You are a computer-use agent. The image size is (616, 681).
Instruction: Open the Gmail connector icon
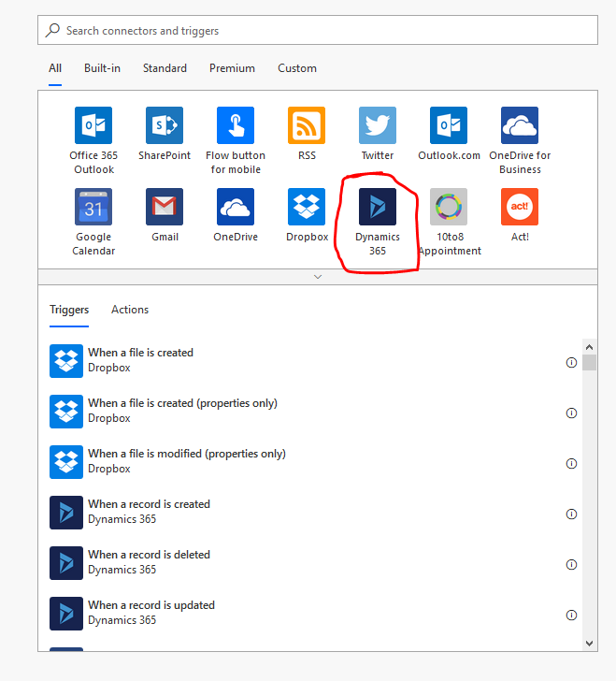click(x=165, y=207)
